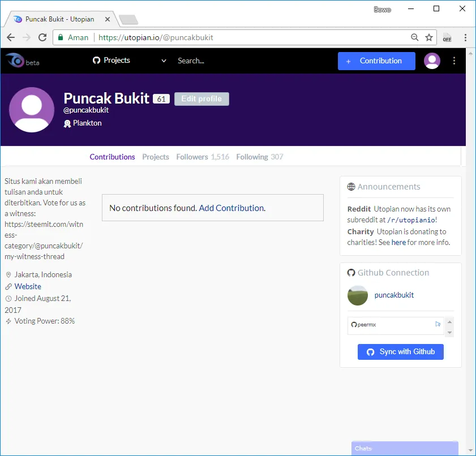Viewport: 476px width, 456px height.
Task: Click the repository list scroll up arrow
Action: coord(449,322)
